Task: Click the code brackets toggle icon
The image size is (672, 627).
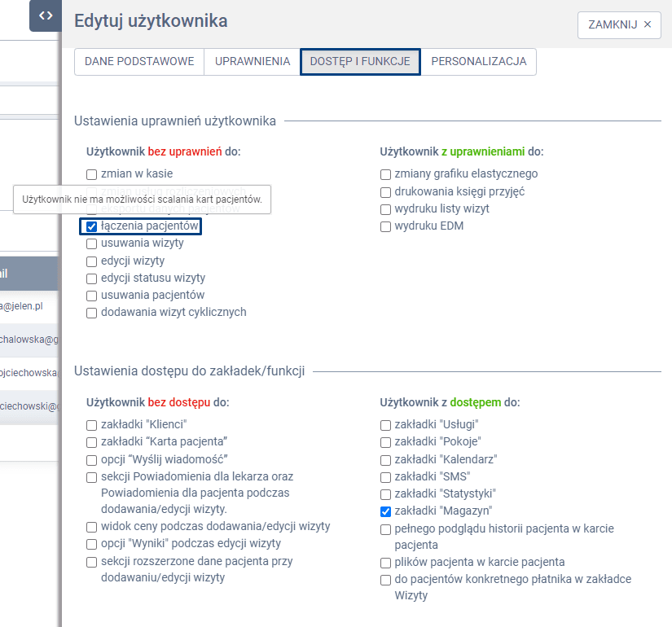Action: tap(46, 15)
